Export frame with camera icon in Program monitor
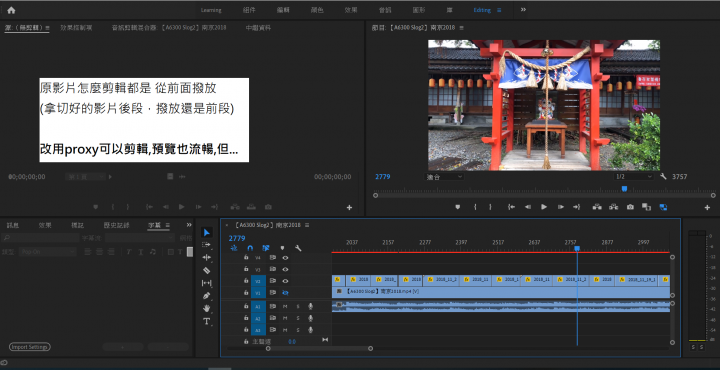This screenshot has width=720, height=370. pyautogui.click(x=630, y=207)
